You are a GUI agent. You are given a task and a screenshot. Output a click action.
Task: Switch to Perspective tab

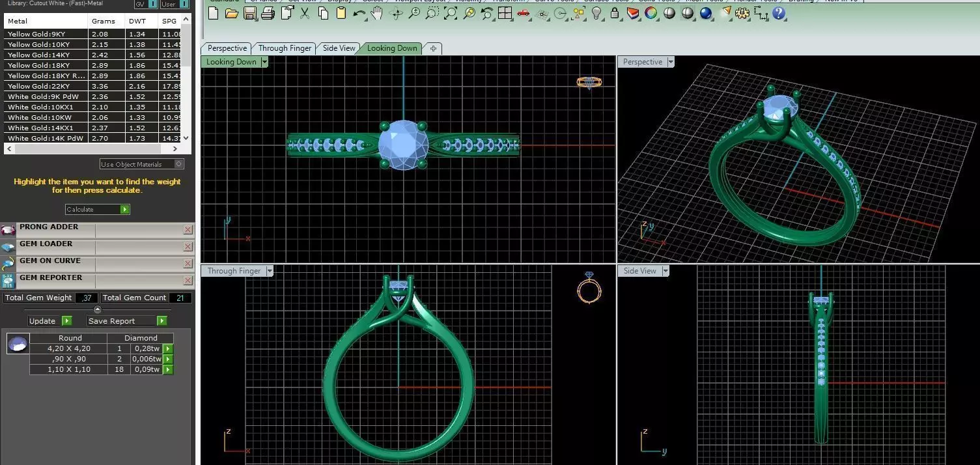tap(227, 48)
